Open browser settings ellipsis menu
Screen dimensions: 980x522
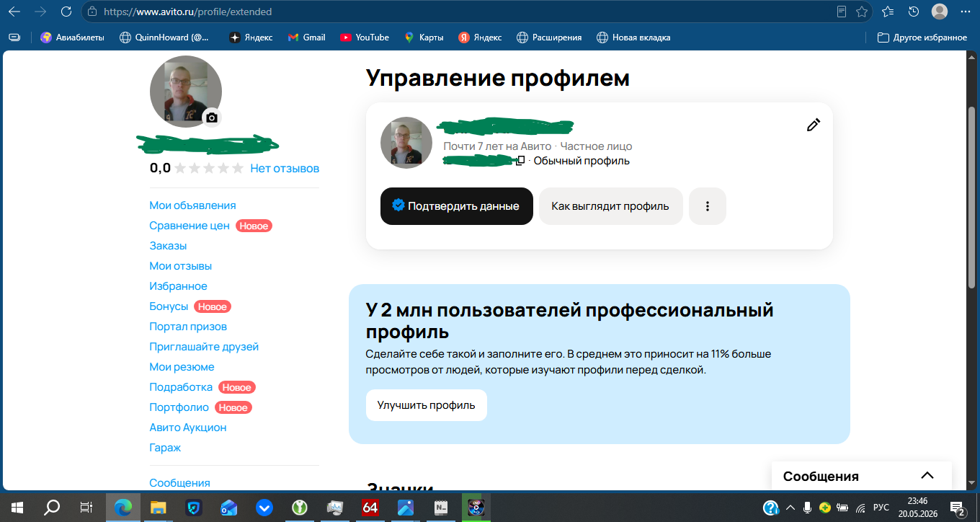pos(965,12)
